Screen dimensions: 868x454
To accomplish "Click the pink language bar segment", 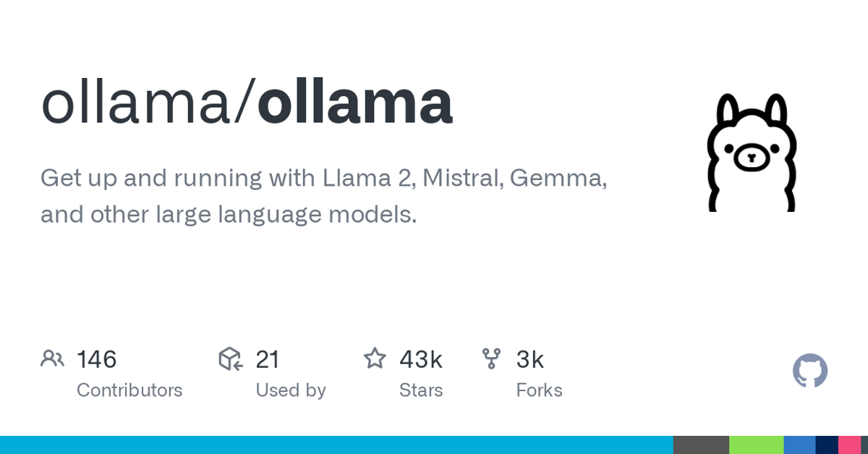I will (x=849, y=445).
